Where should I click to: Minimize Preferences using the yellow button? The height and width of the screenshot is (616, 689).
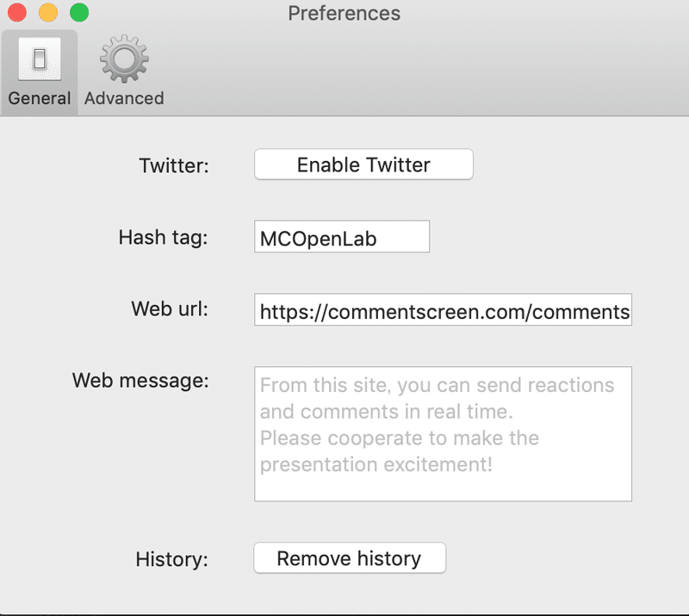click(x=48, y=12)
